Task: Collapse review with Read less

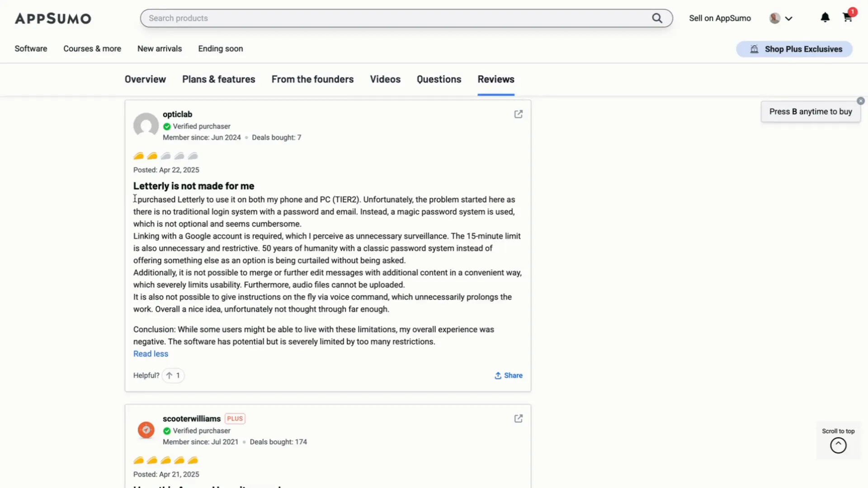Action: 151,354
